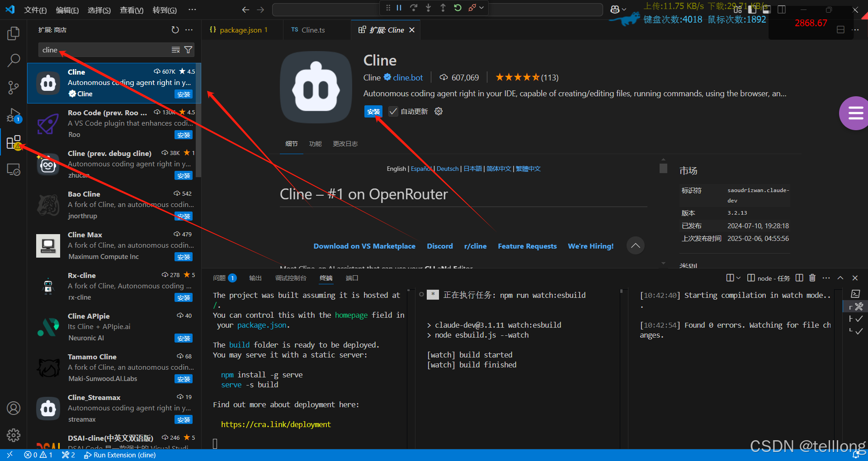This screenshot has height=461, width=868.
Task: Split the terminal
Action: point(799,278)
